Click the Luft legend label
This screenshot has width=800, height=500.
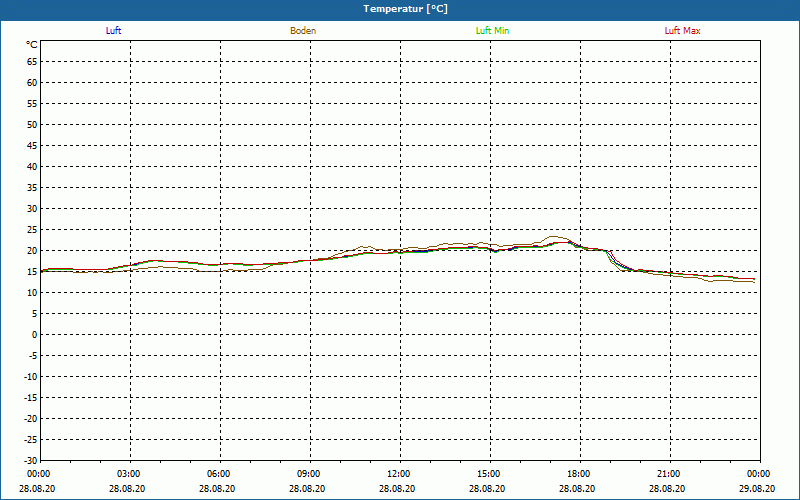(113, 31)
